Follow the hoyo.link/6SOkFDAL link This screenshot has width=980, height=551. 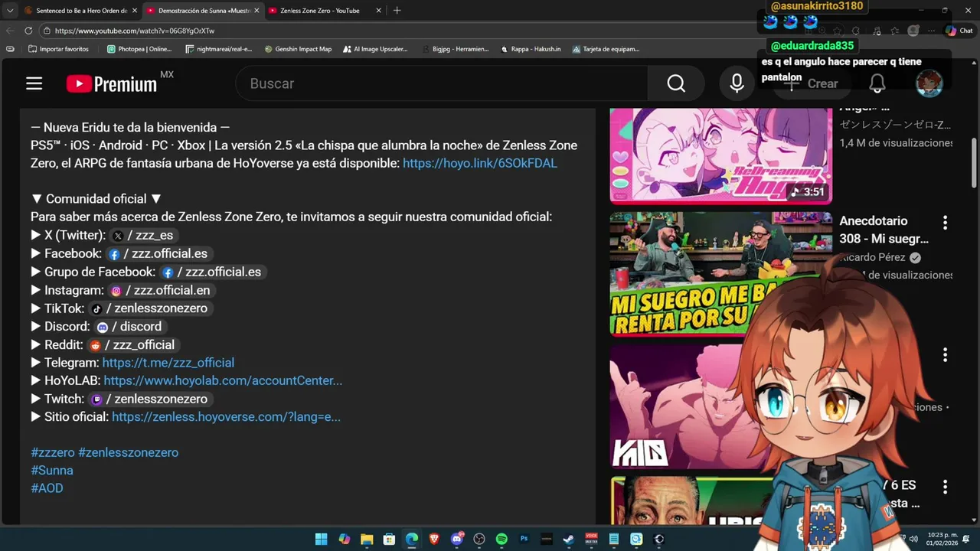pyautogui.click(x=480, y=163)
